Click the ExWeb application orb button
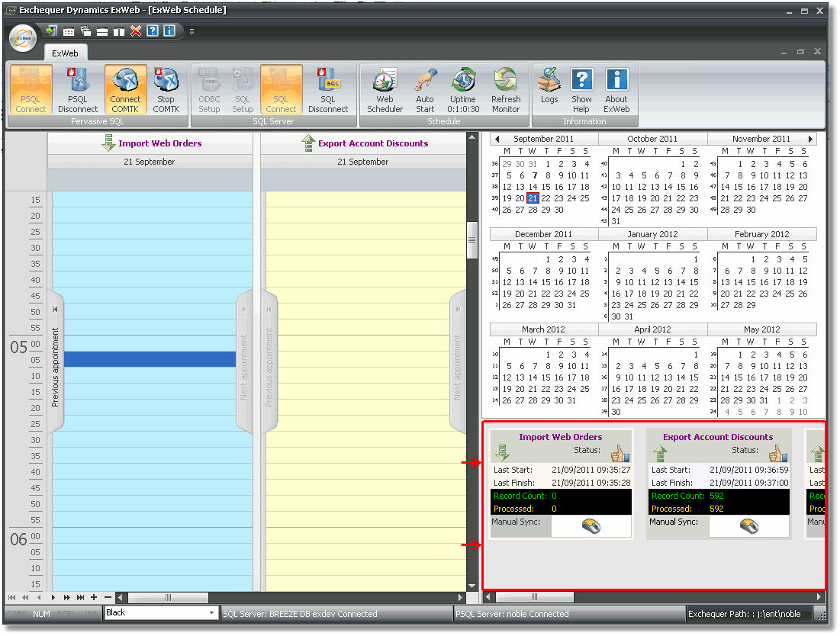 [23, 38]
